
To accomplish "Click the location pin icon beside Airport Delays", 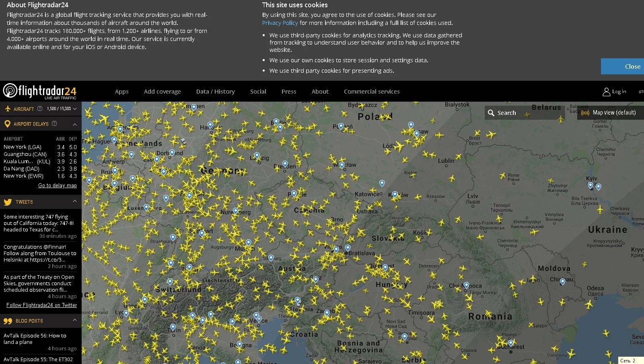I will pyautogui.click(x=7, y=124).
